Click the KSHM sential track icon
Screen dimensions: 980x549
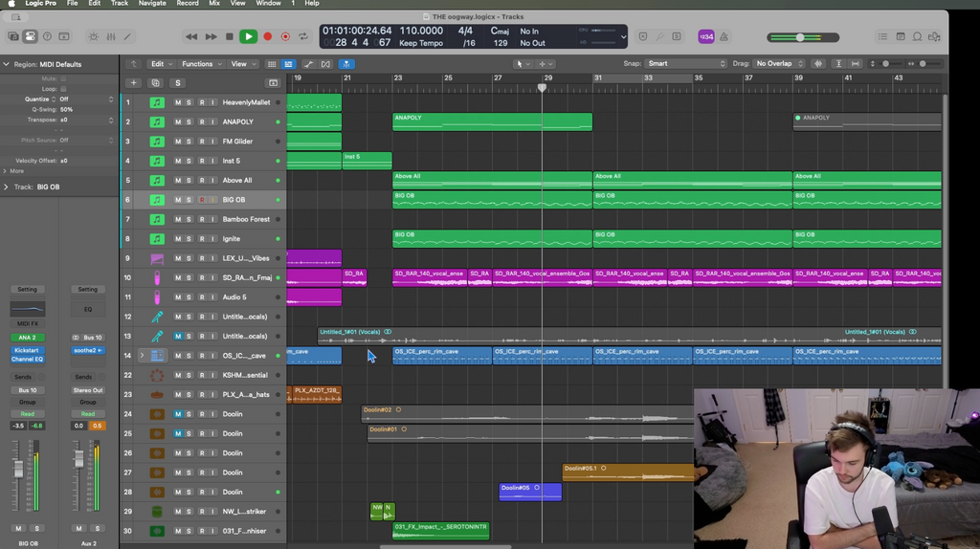[x=157, y=375]
